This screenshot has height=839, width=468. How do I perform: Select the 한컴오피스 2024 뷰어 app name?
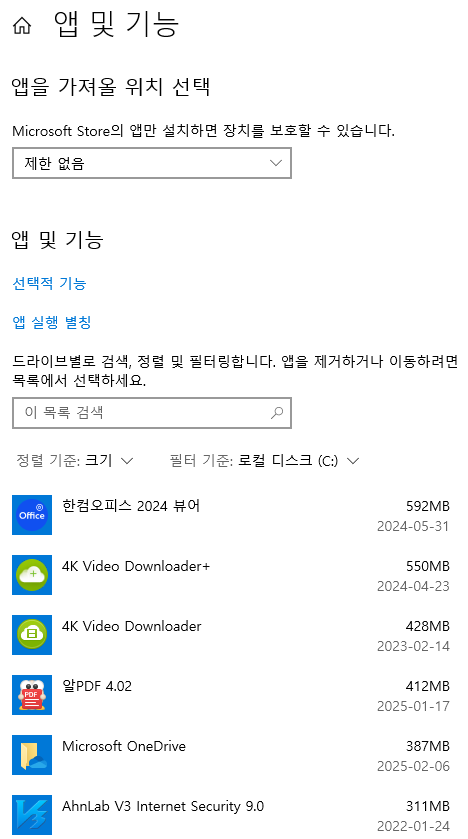pos(131,506)
